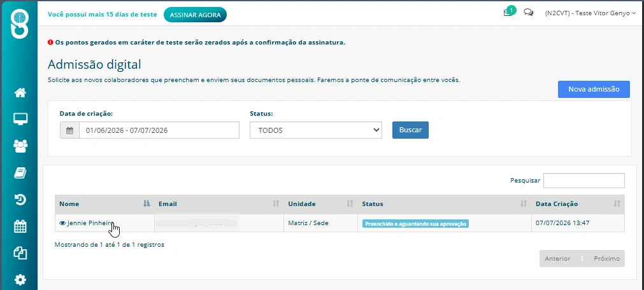The image size is (644, 290).
Task: Focus the Pesquisar search box
Action: tap(583, 181)
